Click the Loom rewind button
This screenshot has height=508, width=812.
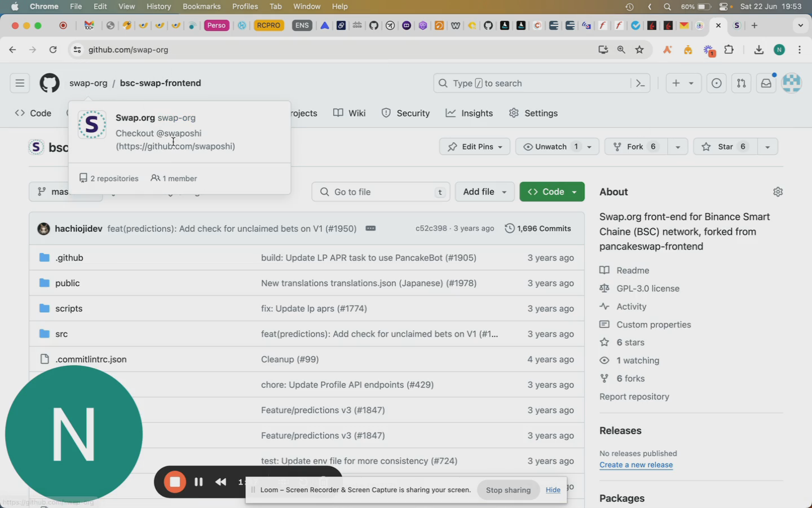[221, 482]
